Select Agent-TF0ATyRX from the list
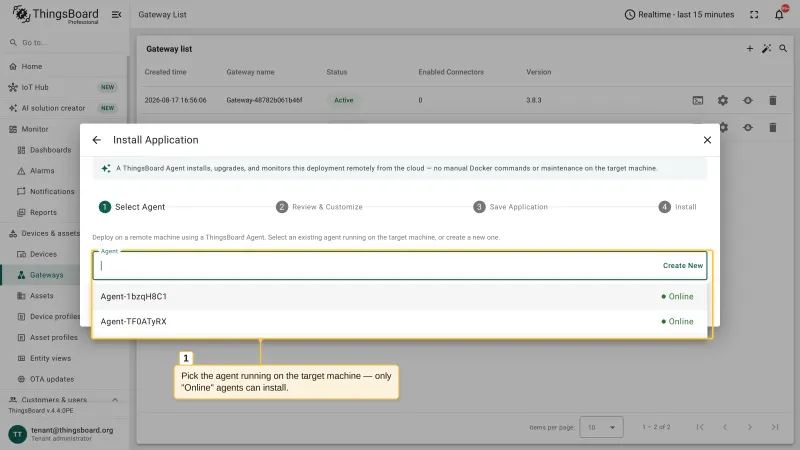The height and width of the screenshot is (450, 800). click(400, 321)
